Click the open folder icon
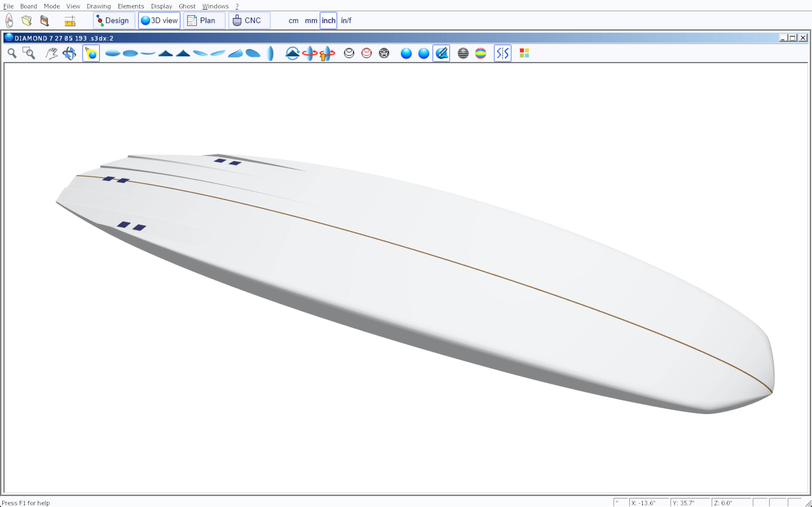The width and height of the screenshot is (812, 507). 27,21
